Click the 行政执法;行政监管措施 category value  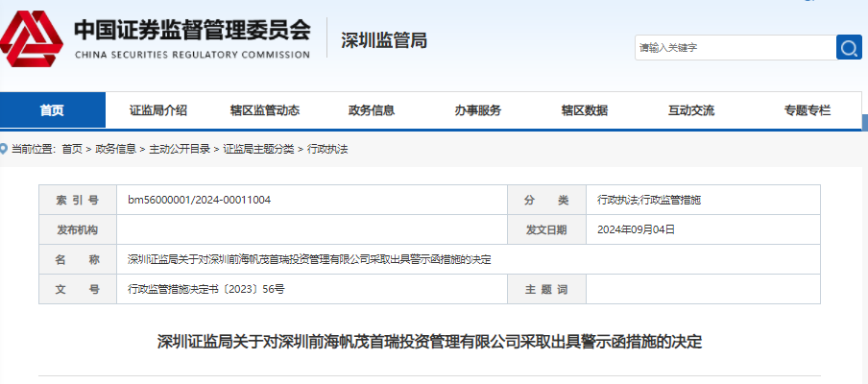(x=649, y=201)
